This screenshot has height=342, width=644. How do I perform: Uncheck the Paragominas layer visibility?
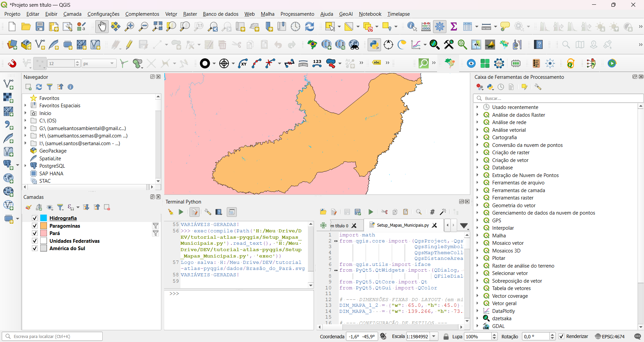pyautogui.click(x=35, y=226)
